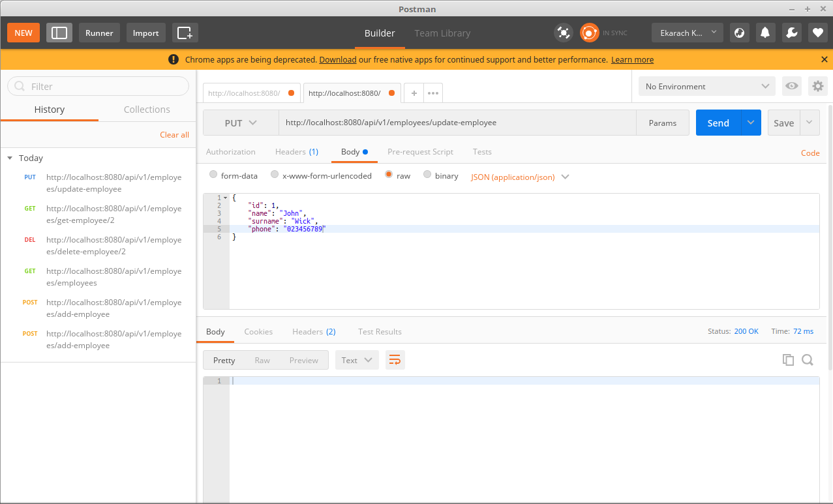Switch response view to Preview
833x504 pixels.
pyautogui.click(x=304, y=360)
